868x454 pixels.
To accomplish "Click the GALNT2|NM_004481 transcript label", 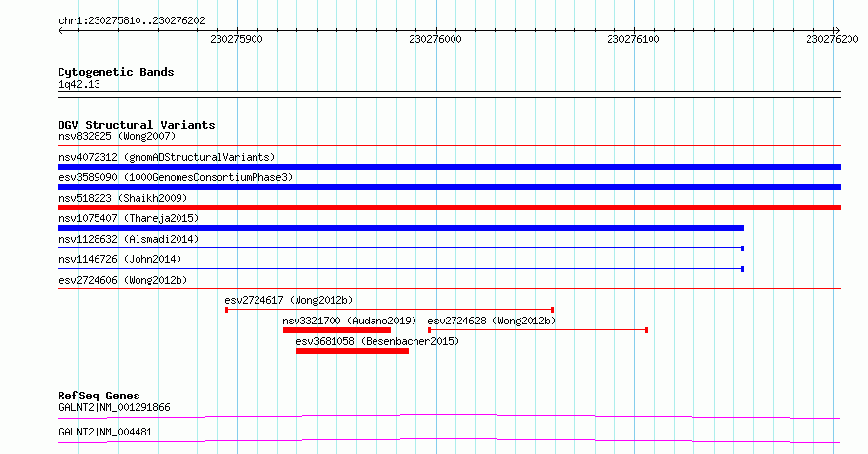I will (x=105, y=432).
